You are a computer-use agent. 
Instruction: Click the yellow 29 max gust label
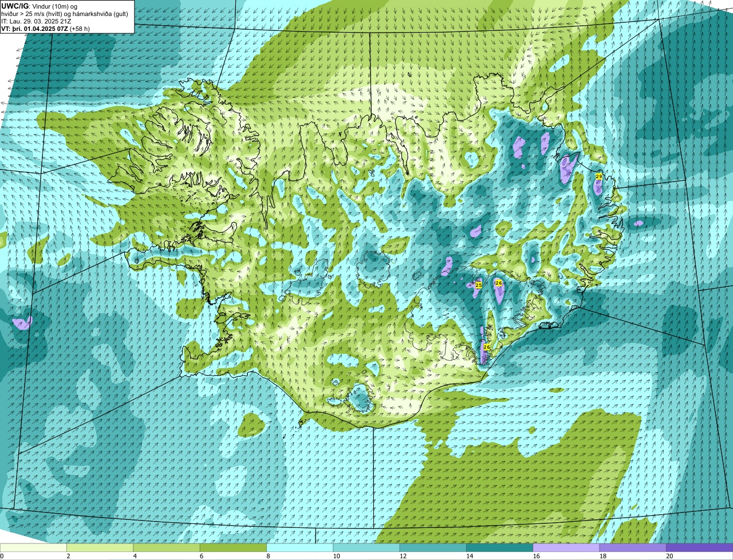(599, 176)
